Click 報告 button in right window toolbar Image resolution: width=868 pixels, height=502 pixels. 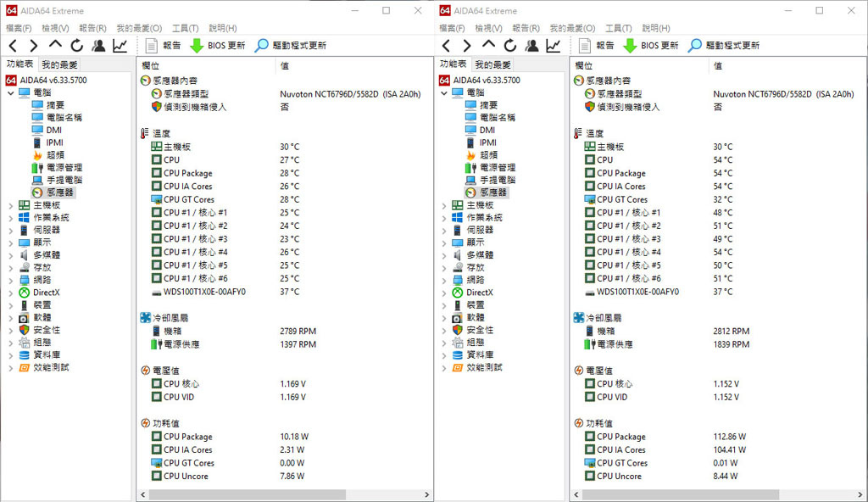596,46
